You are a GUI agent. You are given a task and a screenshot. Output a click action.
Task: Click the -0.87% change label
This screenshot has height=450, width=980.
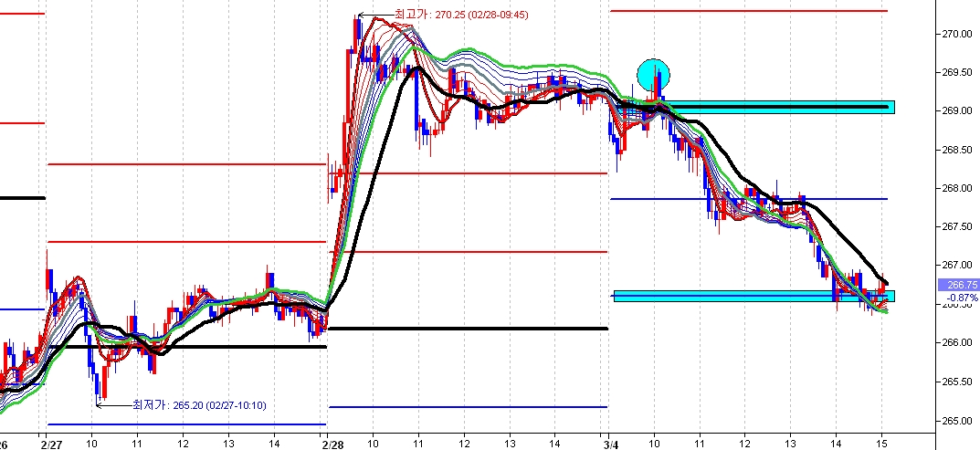click(955, 297)
